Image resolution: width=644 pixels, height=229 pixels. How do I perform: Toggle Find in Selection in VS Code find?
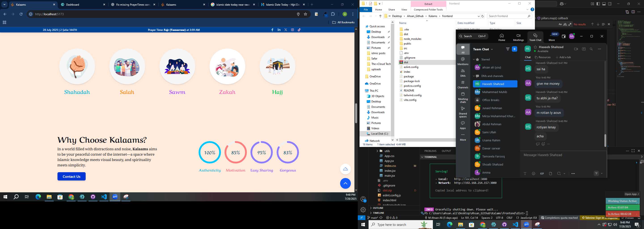[603, 24]
